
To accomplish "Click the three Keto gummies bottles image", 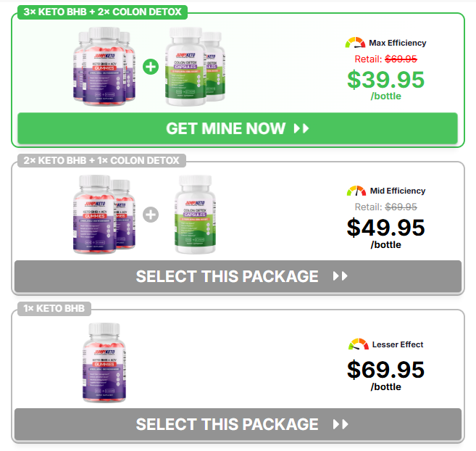I will (104, 66).
